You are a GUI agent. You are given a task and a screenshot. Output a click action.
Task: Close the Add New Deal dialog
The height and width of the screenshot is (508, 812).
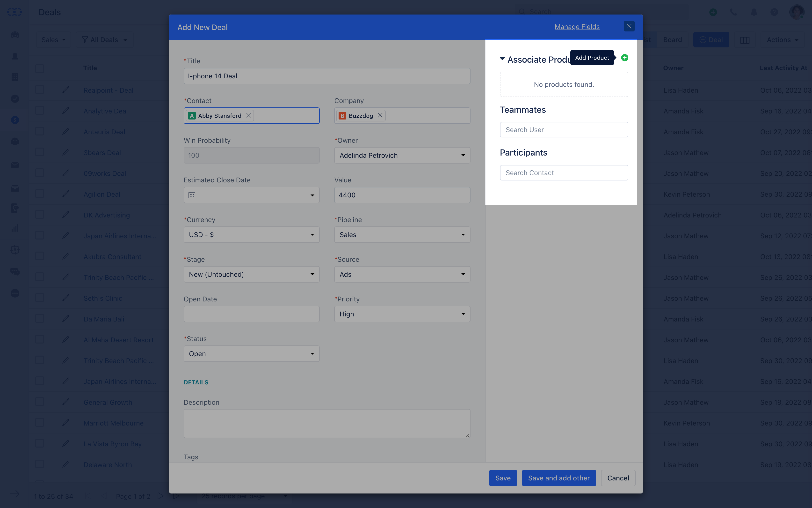tap(629, 26)
